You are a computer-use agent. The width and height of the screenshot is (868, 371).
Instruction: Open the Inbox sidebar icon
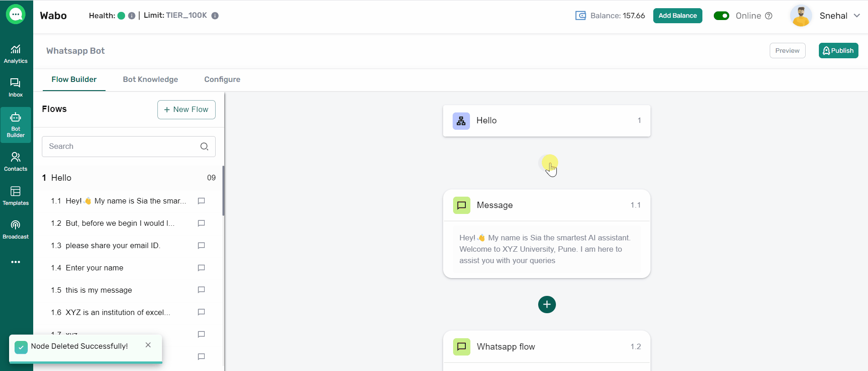click(x=15, y=87)
